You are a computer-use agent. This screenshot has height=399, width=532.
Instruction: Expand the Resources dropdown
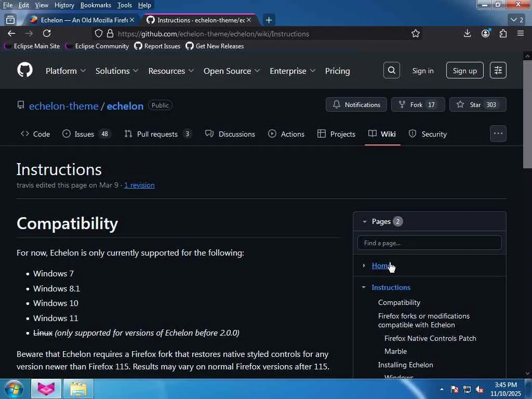(171, 71)
